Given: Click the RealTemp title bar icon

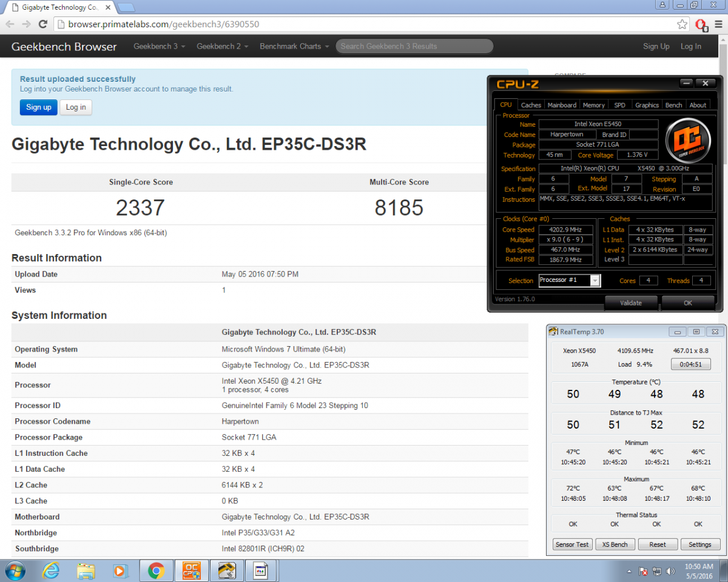Looking at the screenshot, I should point(553,332).
